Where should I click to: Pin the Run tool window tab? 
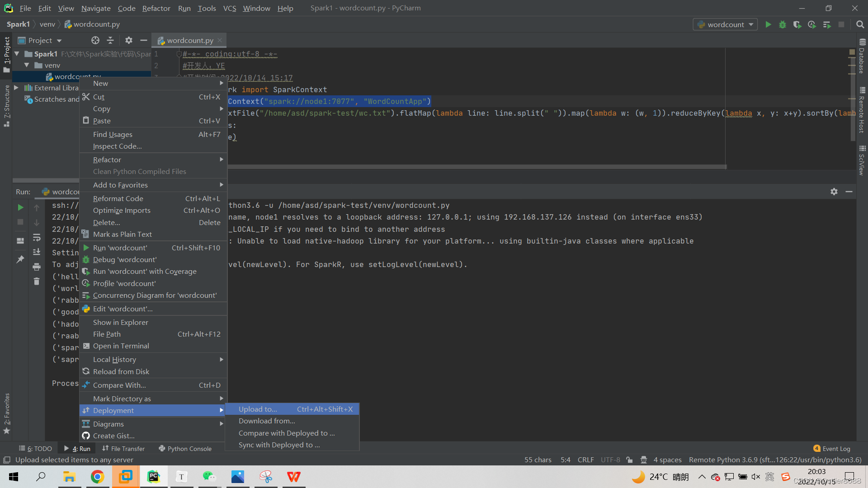(x=20, y=259)
